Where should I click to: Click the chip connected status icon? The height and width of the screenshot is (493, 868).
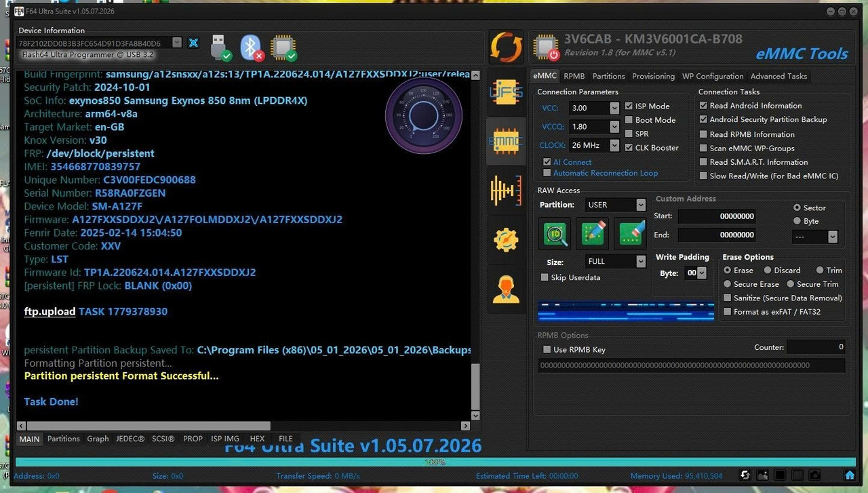(283, 47)
